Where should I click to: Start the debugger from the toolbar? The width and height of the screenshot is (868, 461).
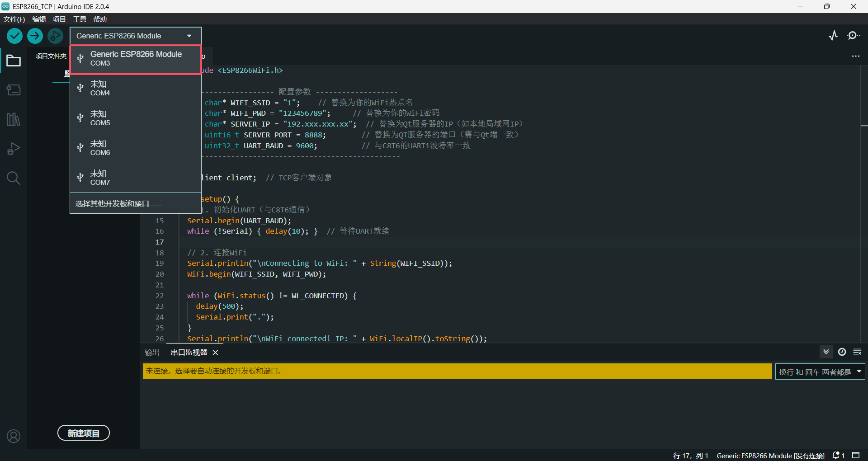tap(55, 36)
